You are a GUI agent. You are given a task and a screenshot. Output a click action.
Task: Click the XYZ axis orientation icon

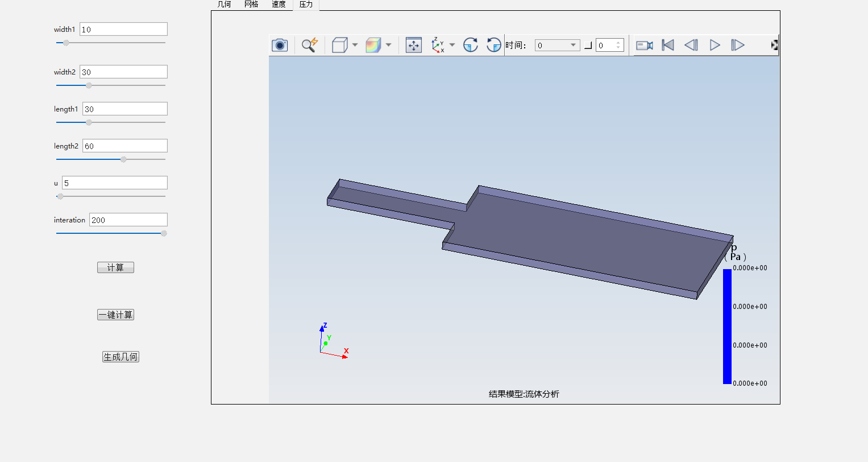pos(438,45)
